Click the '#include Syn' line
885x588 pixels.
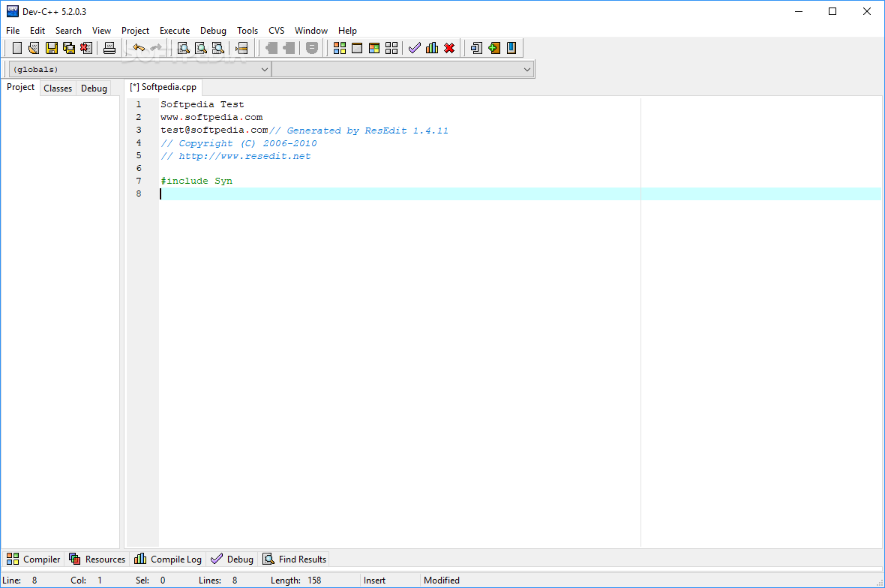click(x=196, y=181)
